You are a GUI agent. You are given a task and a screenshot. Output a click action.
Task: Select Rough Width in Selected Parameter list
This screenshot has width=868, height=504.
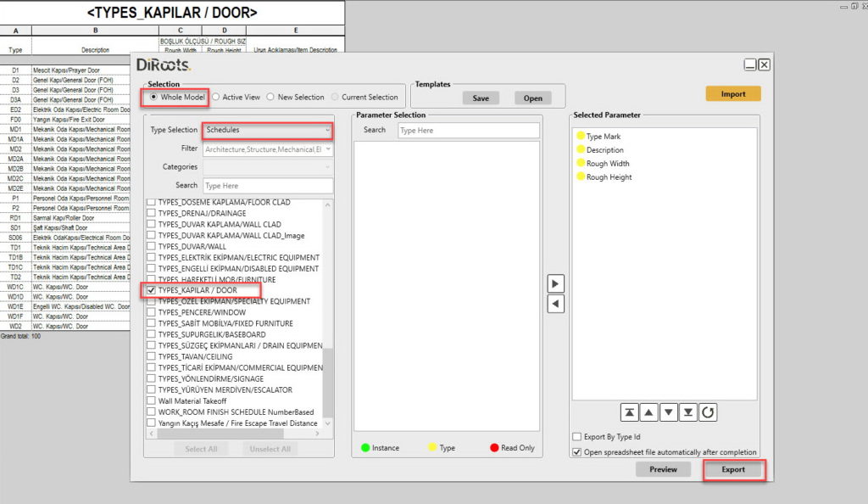[607, 164]
